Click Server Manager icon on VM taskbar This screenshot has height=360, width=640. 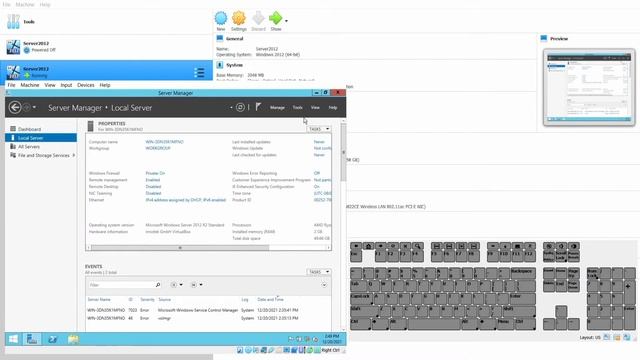(32, 339)
